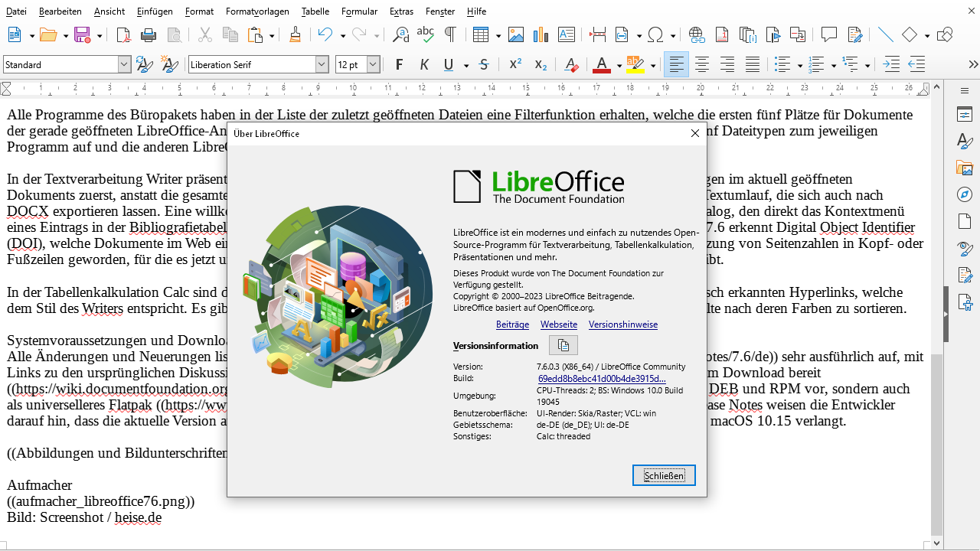Expand the undo history dropdown arrow
Image resolution: width=980 pixels, height=551 pixels.
point(342,35)
